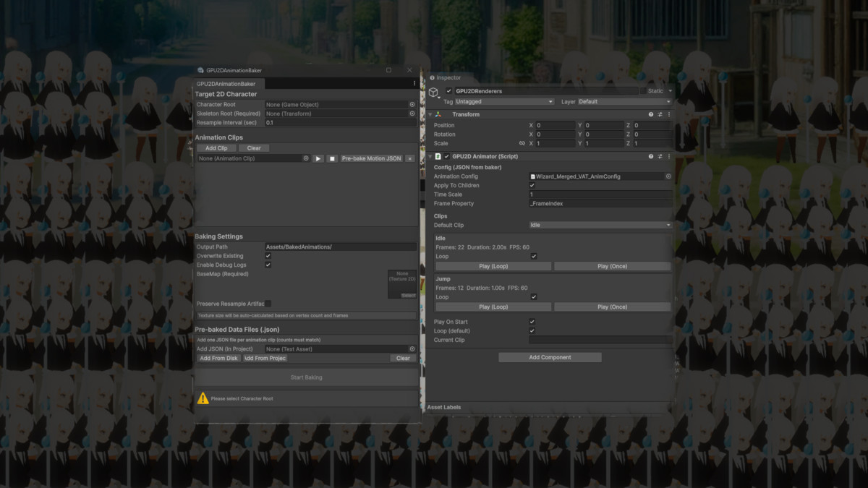This screenshot has width=868, height=488.
Task: Open the Character Root object picker
Action: tap(412, 105)
